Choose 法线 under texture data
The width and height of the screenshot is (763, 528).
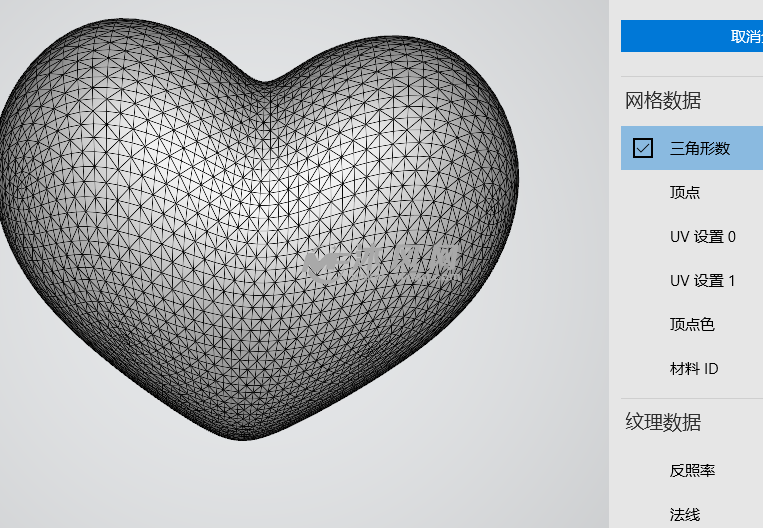[x=685, y=514]
